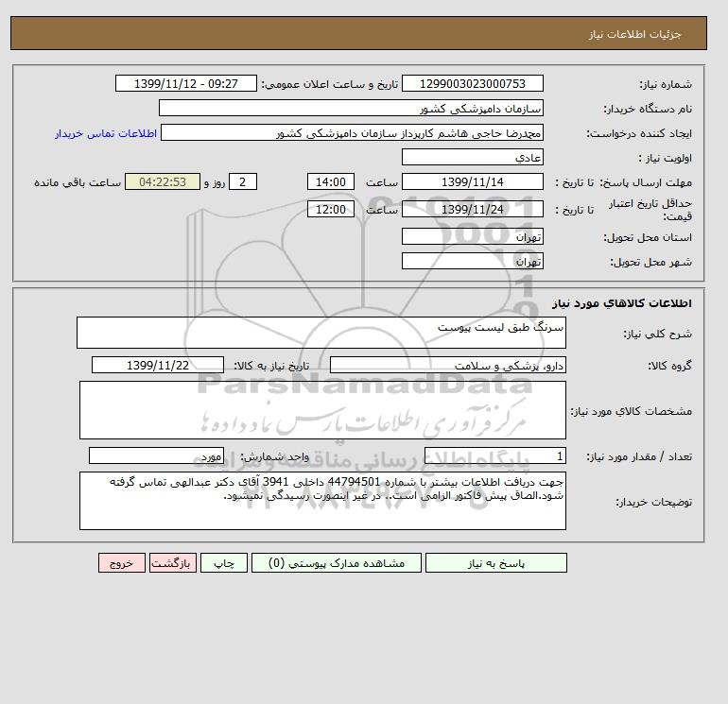Click the جزئیات اطلاعات نیاز header title
The width and height of the screenshot is (728, 704).
pos(634,34)
